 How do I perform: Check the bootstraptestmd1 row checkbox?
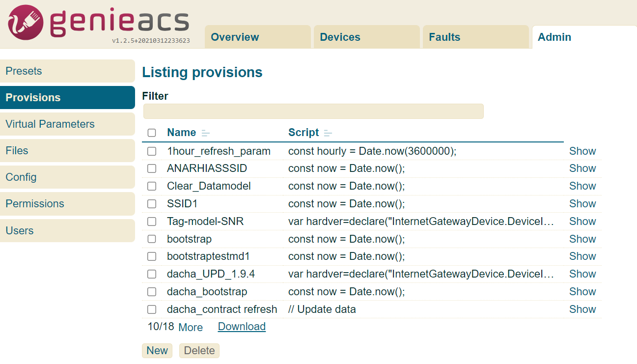click(152, 256)
